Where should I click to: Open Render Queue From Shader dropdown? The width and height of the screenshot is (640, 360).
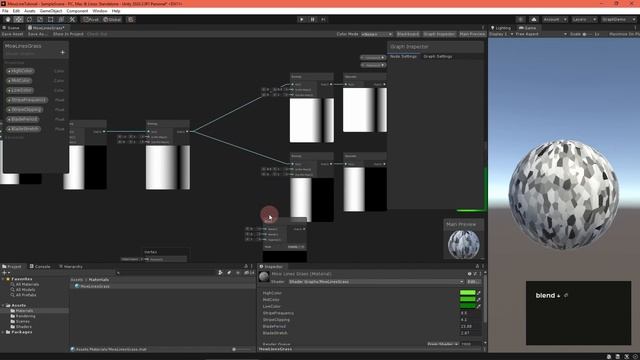click(443, 344)
